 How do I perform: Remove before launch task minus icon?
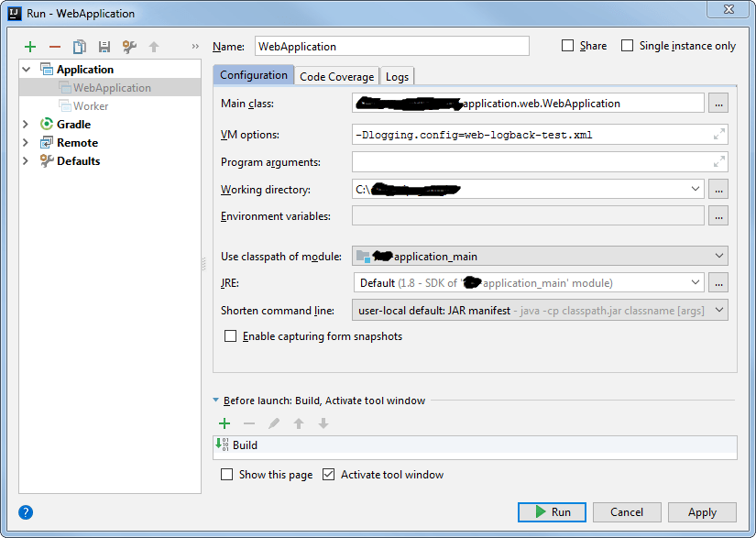tap(249, 423)
